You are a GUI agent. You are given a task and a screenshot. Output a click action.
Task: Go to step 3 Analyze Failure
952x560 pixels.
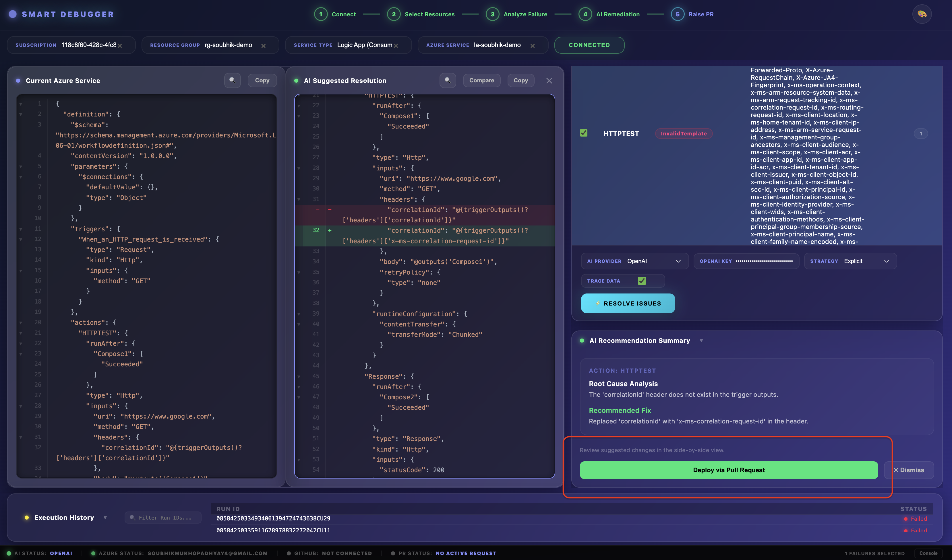516,14
